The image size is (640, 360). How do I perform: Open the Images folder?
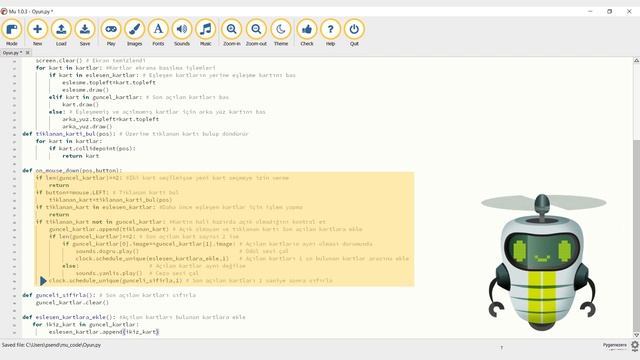click(134, 33)
